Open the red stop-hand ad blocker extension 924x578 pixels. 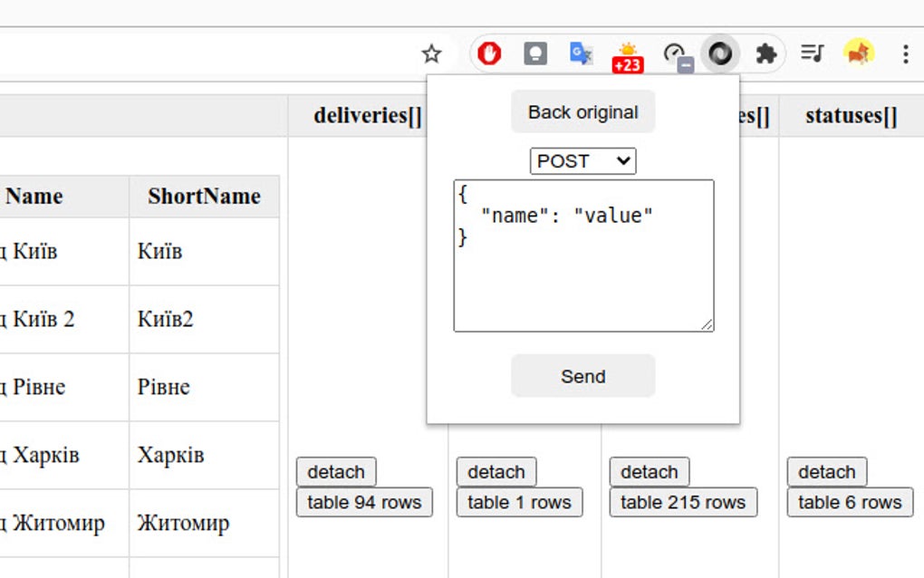pyautogui.click(x=489, y=53)
